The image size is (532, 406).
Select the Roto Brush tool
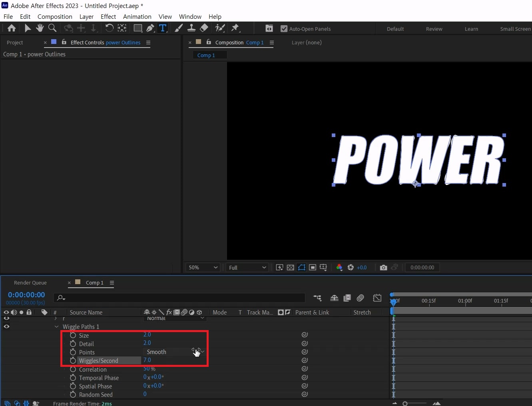[220, 28]
